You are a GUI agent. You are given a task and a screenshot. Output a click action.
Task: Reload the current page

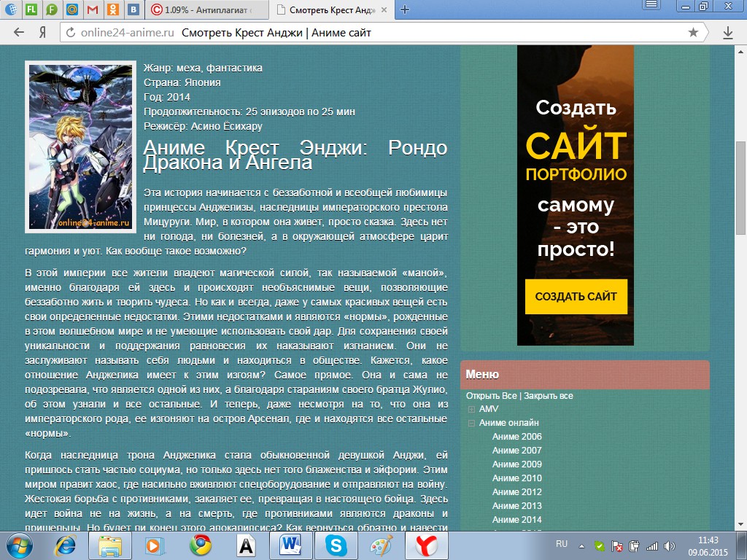(71, 32)
